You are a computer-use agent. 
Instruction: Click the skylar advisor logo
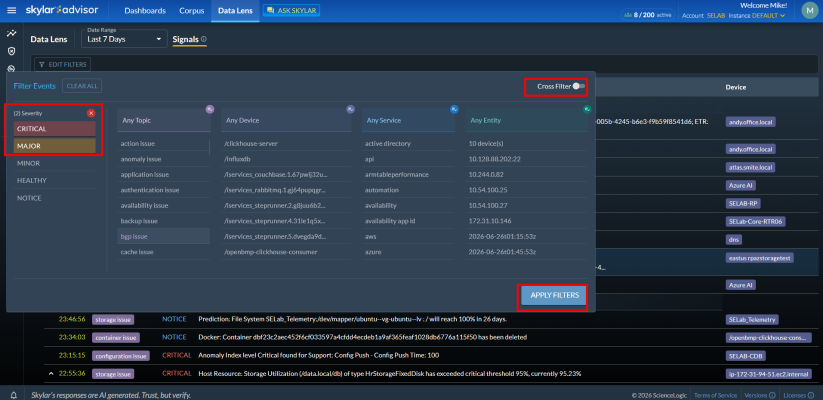(64, 10)
